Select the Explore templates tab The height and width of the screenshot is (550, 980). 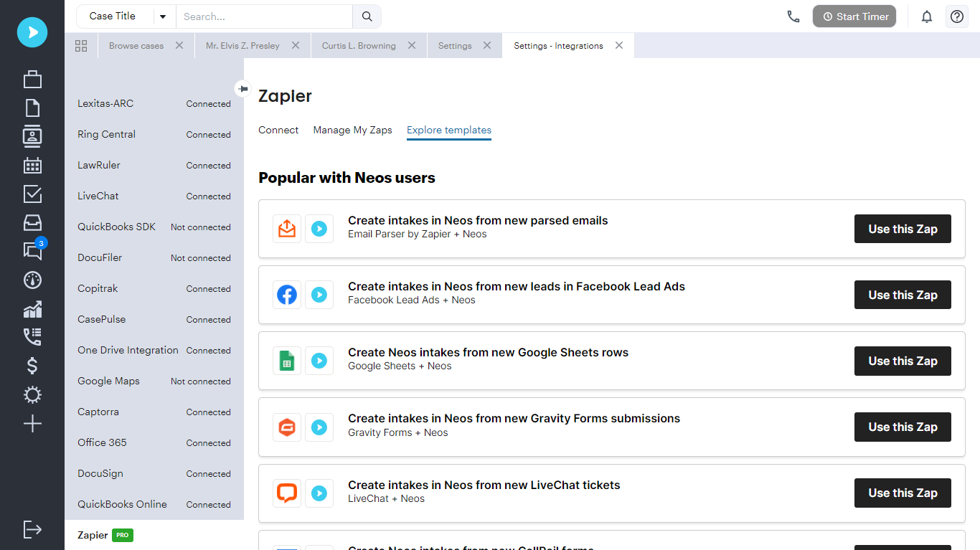click(449, 130)
